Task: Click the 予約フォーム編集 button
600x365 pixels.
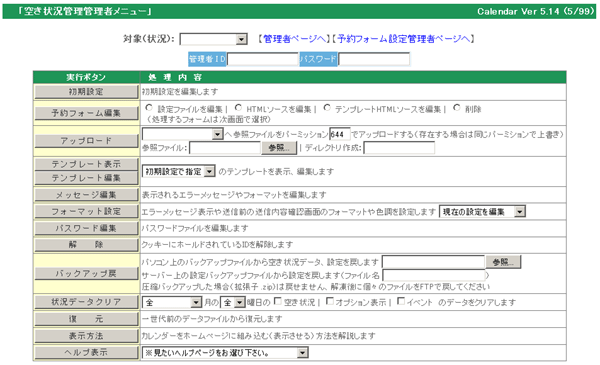Action: (x=86, y=113)
